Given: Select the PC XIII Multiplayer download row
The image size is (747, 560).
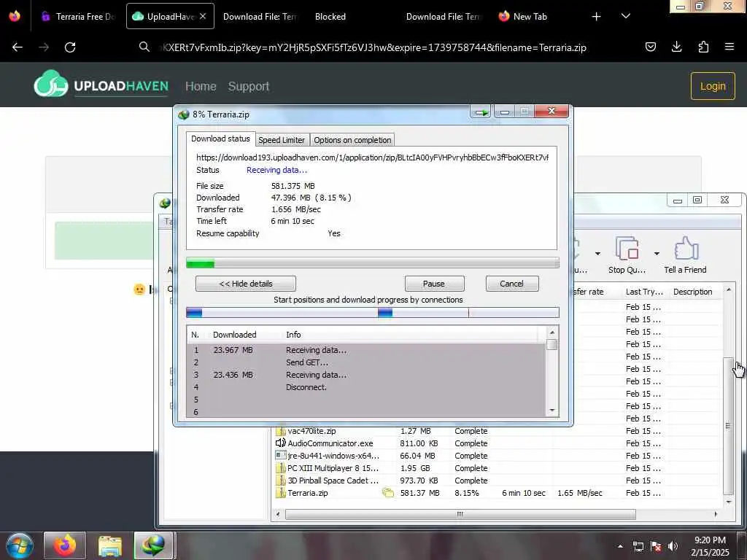Looking at the screenshot, I should coord(498,468).
